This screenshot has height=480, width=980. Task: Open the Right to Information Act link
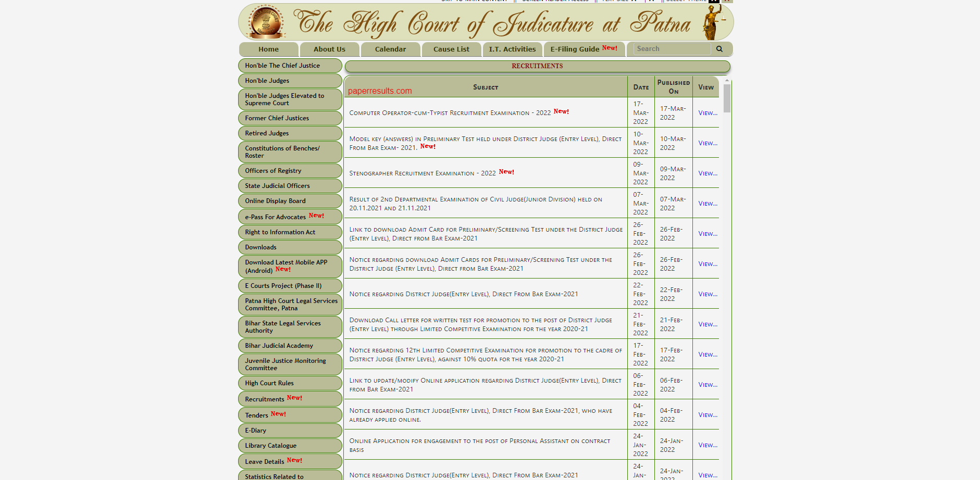tap(290, 232)
